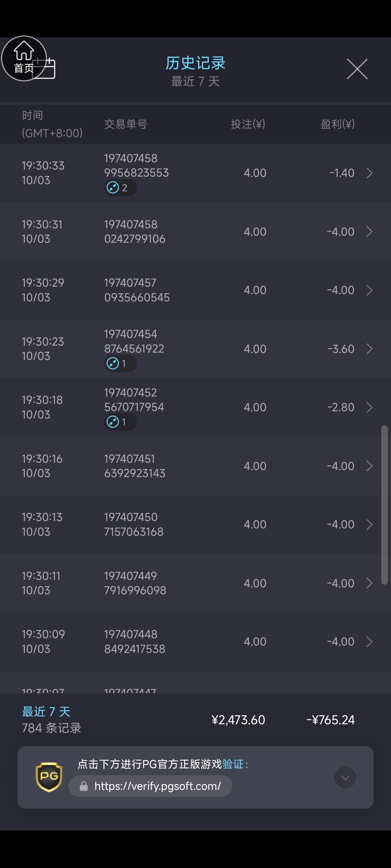This screenshot has height=868, width=391.
Task: Click the free-spin badge on the 19:30:18 record
Action: pyautogui.click(x=120, y=422)
